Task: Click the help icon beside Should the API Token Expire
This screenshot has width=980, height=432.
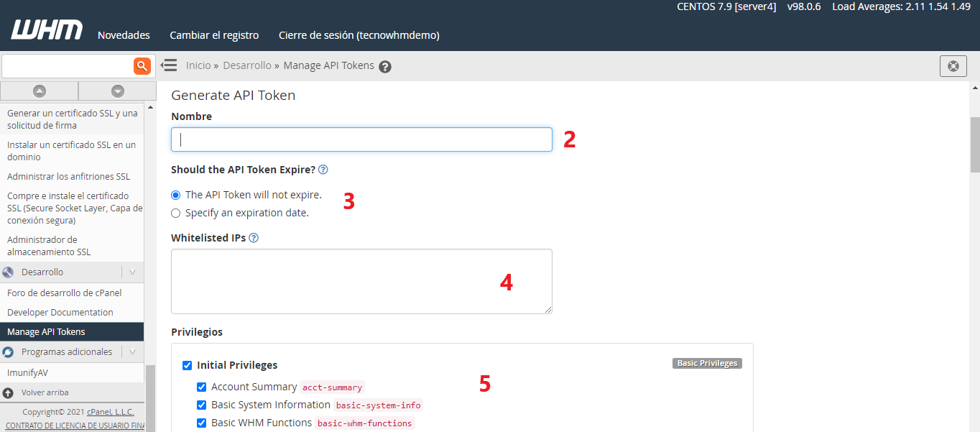Action: point(323,170)
